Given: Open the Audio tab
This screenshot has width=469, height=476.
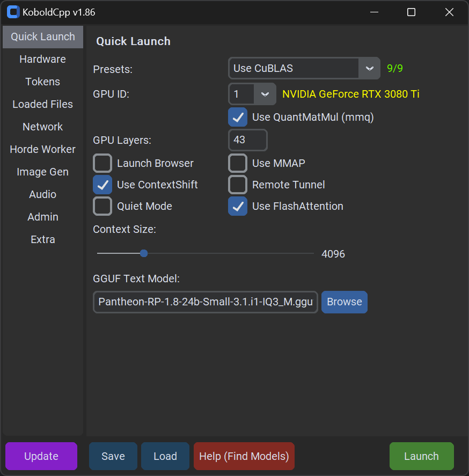Looking at the screenshot, I should 43,194.
